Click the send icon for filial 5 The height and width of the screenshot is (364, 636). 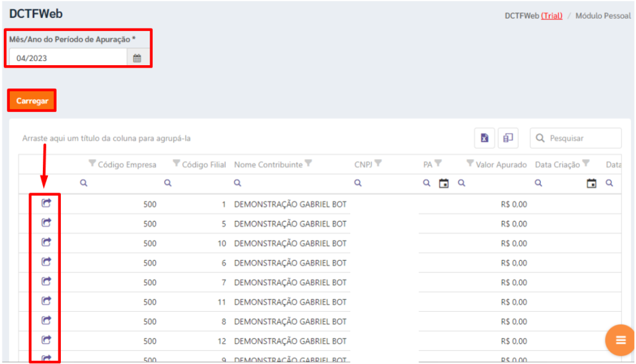(x=46, y=222)
